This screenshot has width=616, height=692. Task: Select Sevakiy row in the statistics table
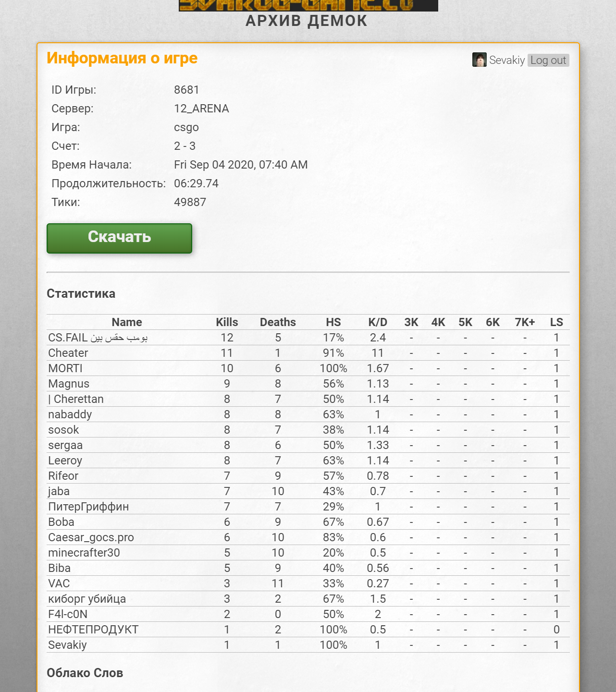[x=308, y=645]
